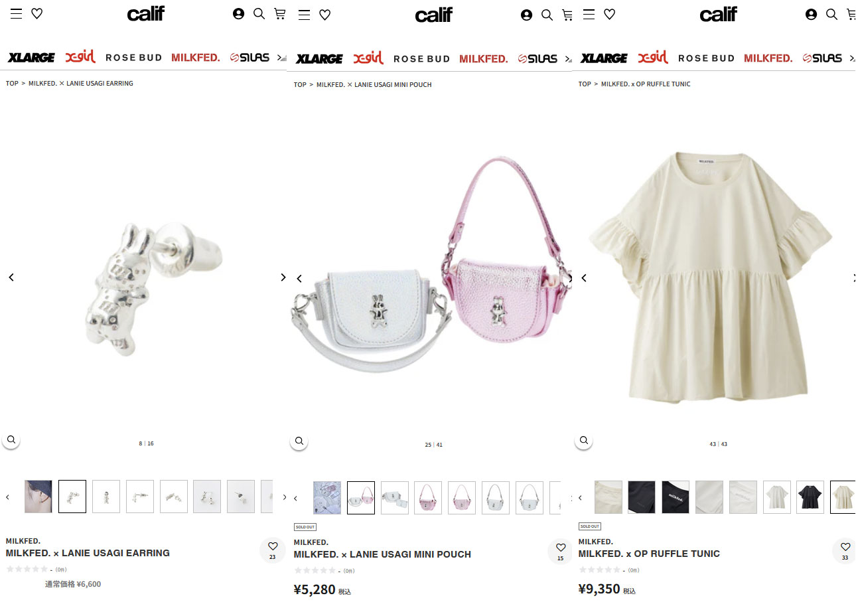Select XLARGE brand tab on the earring page
856x616 pixels.
tap(31, 58)
